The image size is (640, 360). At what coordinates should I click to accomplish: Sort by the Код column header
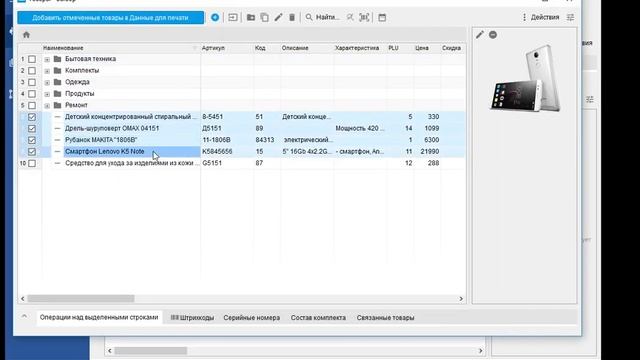(x=260, y=48)
